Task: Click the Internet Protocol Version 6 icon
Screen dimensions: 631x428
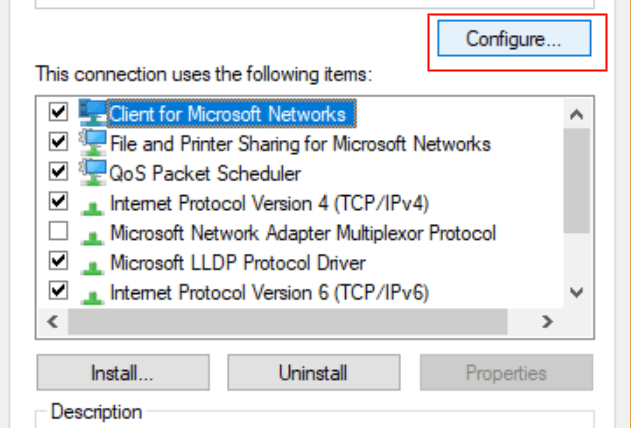Action: 93,294
